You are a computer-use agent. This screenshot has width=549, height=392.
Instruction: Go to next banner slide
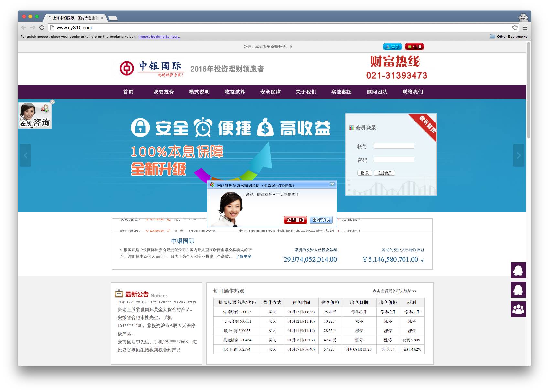click(519, 155)
